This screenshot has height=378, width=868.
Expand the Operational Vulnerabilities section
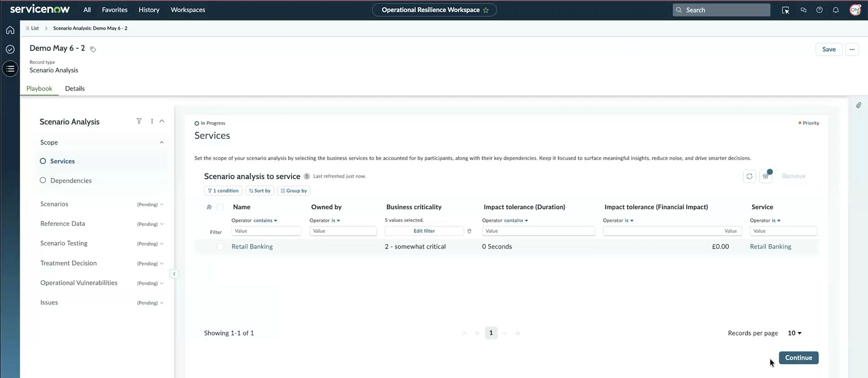tap(162, 283)
